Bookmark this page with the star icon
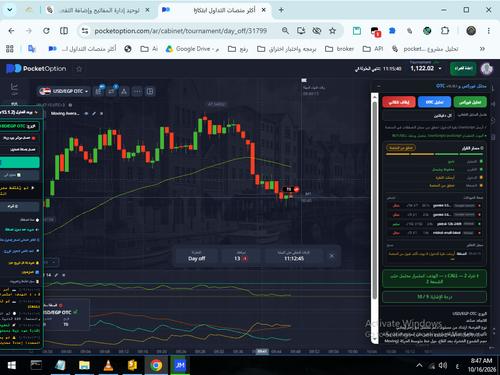 click(332, 31)
